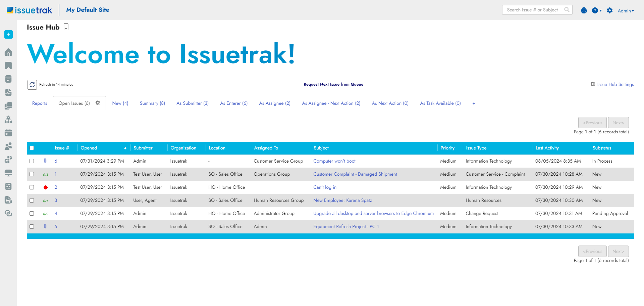The image size is (644, 306).
Task: Open the Computer won't boot issue
Action: 334,161
